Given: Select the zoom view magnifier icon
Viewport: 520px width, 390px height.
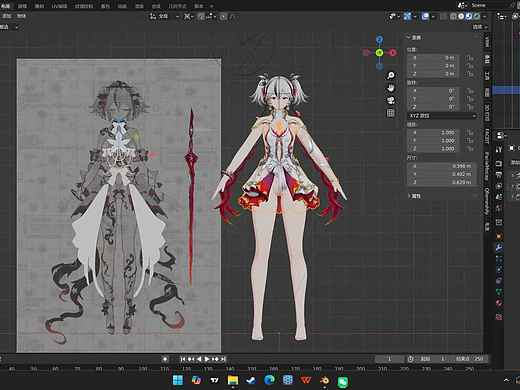Looking at the screenshot, I should coord(391,76).
